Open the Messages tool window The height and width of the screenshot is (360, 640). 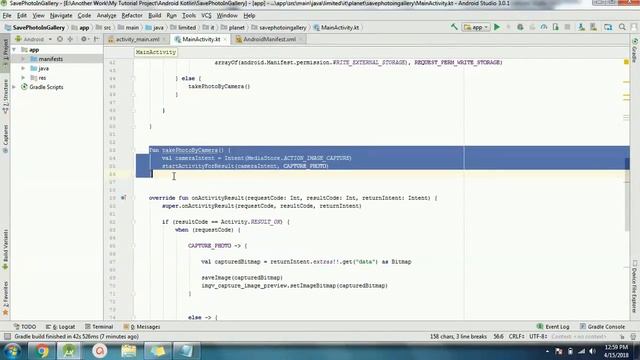coord(142,327)
